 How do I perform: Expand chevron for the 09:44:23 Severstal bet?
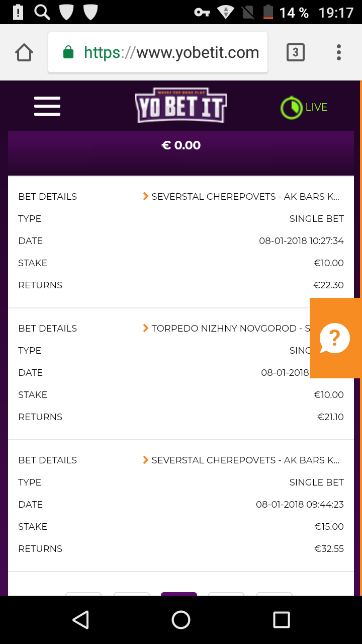pyautogui.click(x=146, y=460)
